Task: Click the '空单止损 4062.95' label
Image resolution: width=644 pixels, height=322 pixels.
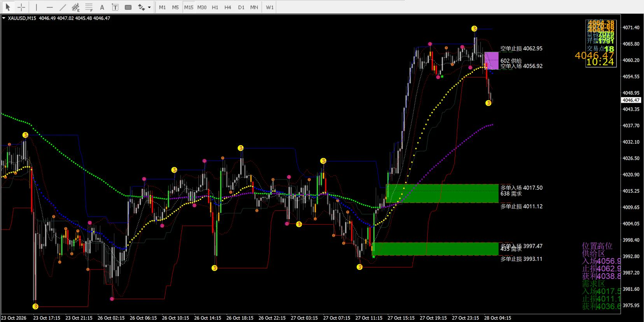Action: [x=521, y=48]
